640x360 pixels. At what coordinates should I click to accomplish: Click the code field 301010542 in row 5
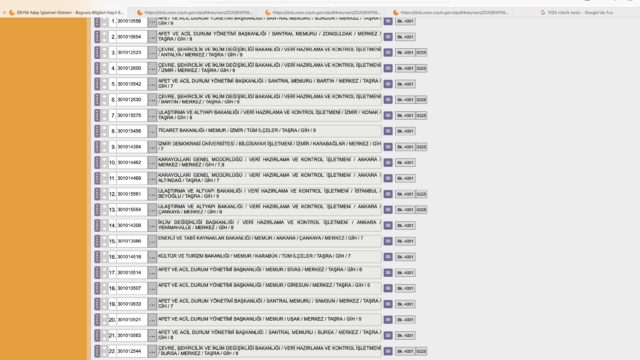point(131,84)
